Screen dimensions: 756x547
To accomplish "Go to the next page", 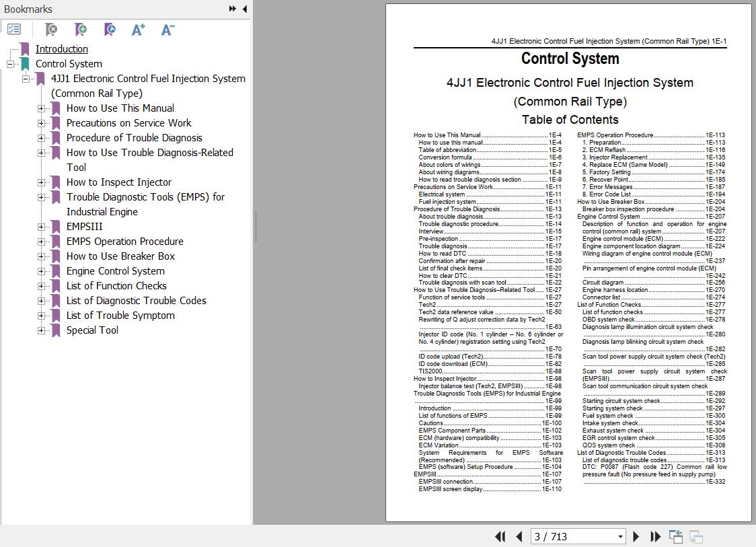I will click(x=636, y=536).
